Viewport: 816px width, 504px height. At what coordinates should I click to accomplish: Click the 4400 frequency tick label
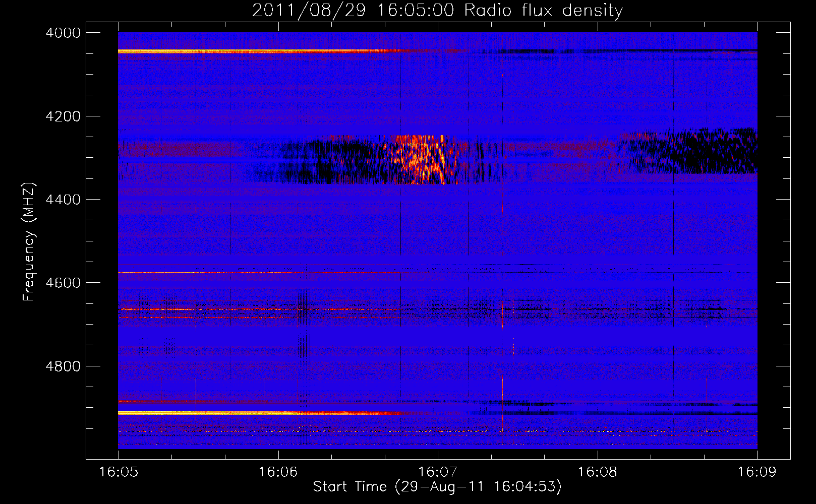(63, 200)
